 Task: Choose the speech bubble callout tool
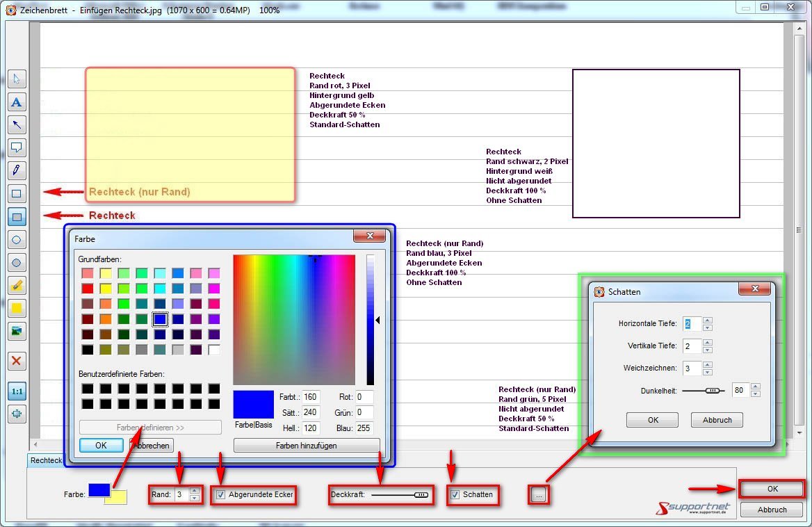(17, 147)
